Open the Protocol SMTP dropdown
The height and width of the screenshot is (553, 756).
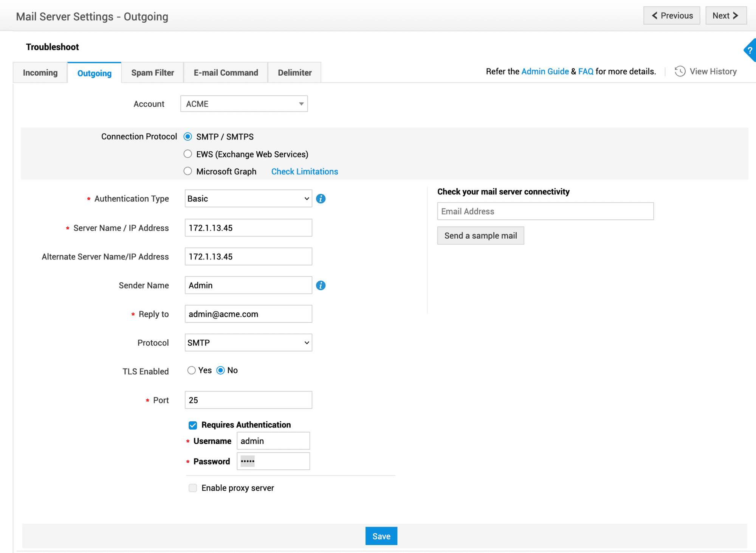pyautogui.click(x=248, y=343)
